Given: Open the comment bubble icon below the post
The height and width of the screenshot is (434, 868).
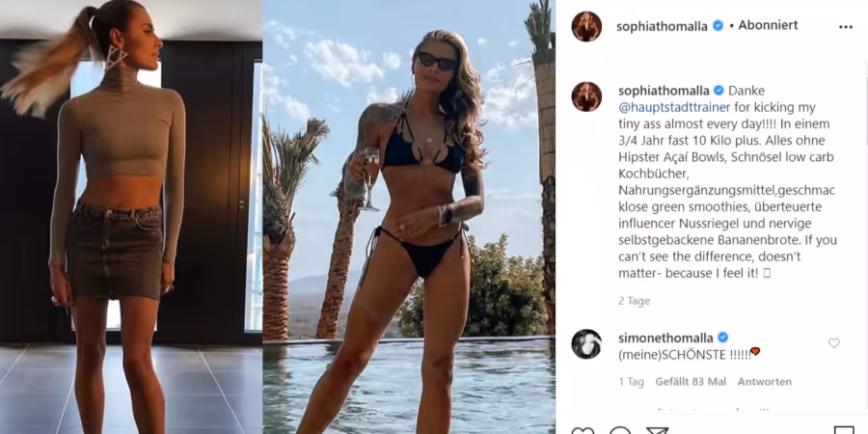Looking at the screenshot, I should pos(620,430).
